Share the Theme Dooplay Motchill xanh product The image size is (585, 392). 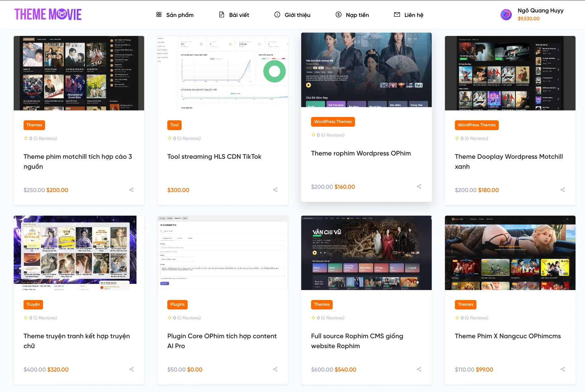(563, 190)
